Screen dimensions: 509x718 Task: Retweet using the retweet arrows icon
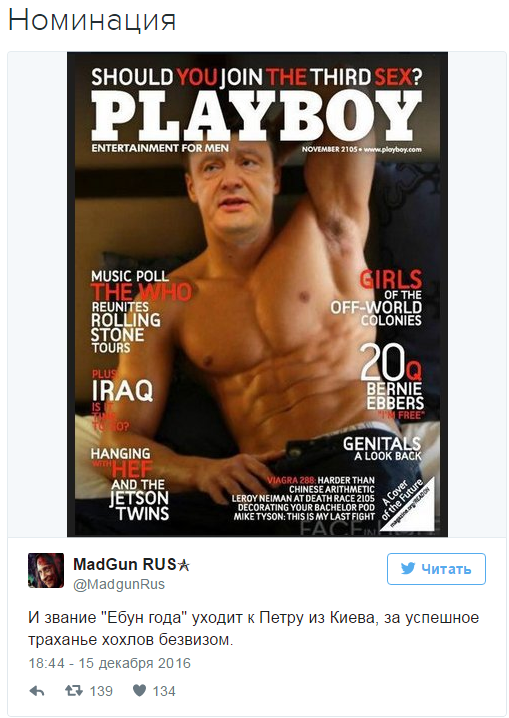click(x=74, y=691)
